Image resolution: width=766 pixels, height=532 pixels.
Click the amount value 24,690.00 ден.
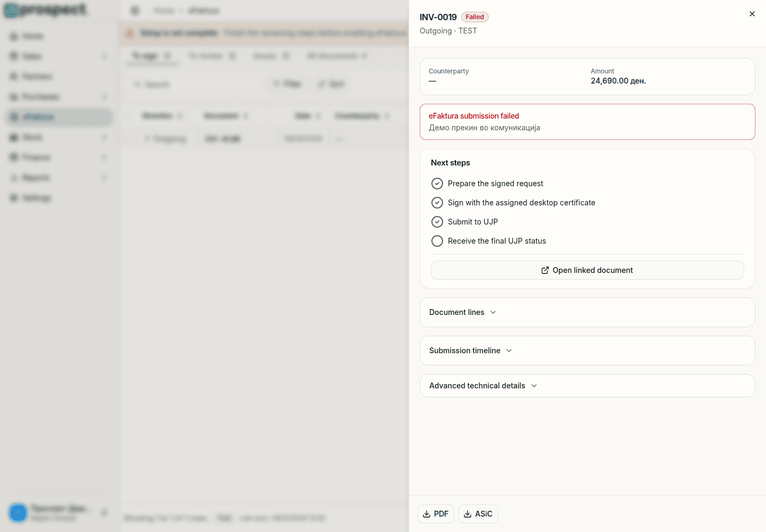pyautogui.click(x=618, y=81)
